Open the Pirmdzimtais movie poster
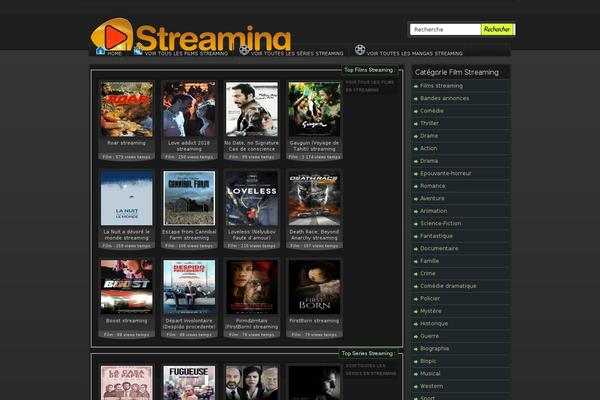Viewport: 600px width, 400px height. (252, 287)
